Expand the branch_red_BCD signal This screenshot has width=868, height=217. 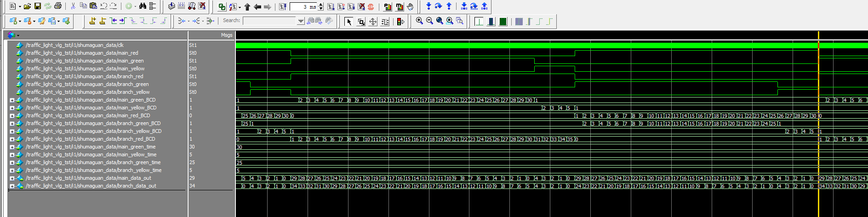(x=12, y=139)
